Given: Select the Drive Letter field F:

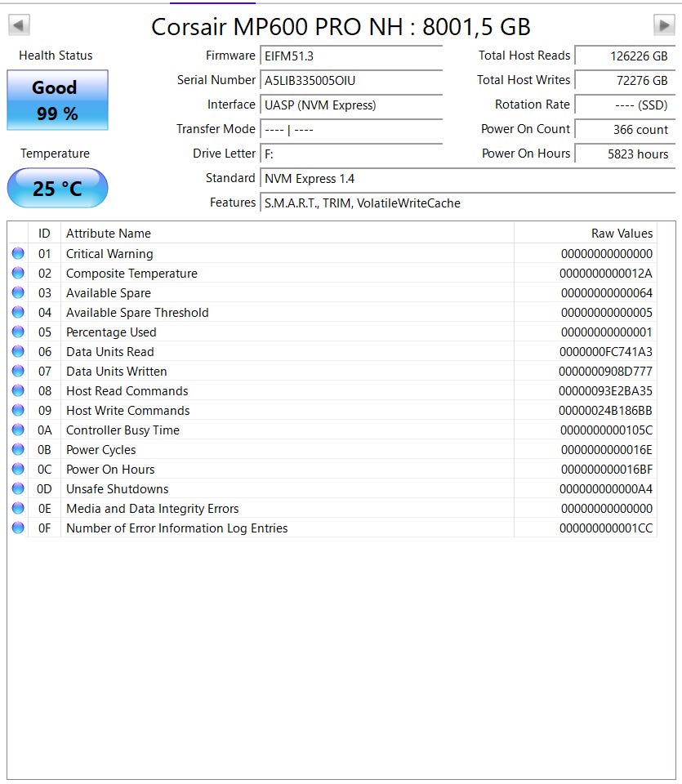Looking at the screenshot, I should tap(351, 154).
